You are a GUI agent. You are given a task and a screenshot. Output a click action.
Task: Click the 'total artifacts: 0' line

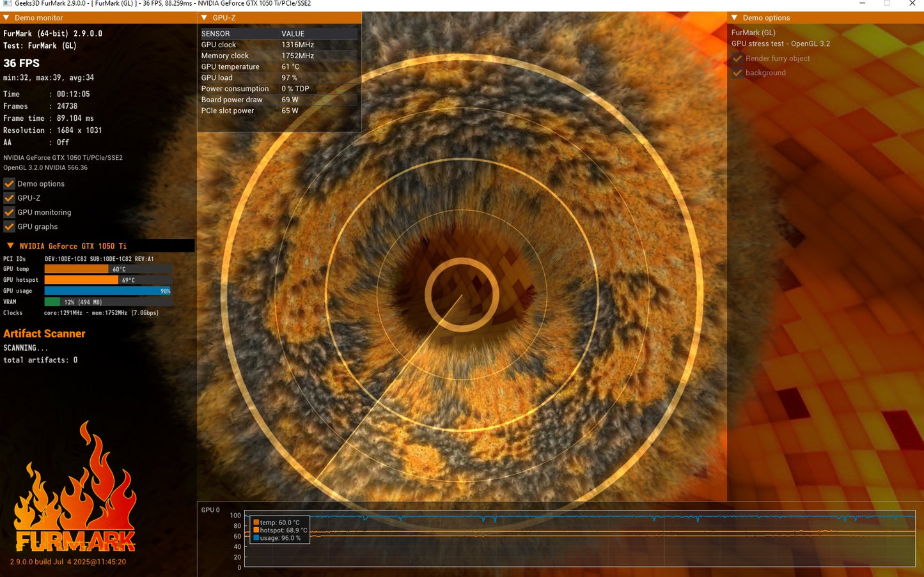tap(40, 360)
